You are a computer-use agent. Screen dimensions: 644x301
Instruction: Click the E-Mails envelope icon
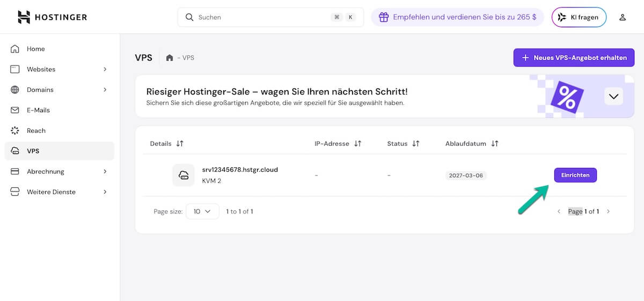[15, 110]
